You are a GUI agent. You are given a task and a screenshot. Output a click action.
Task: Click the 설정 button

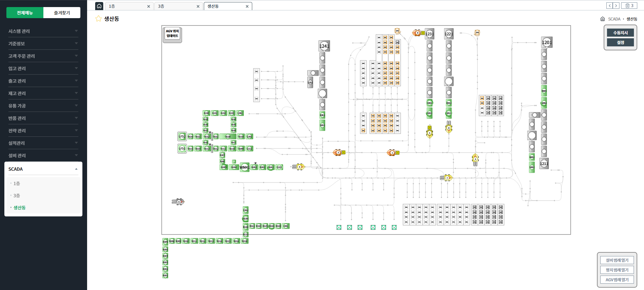pyautogui.click(x=620, y=42)
